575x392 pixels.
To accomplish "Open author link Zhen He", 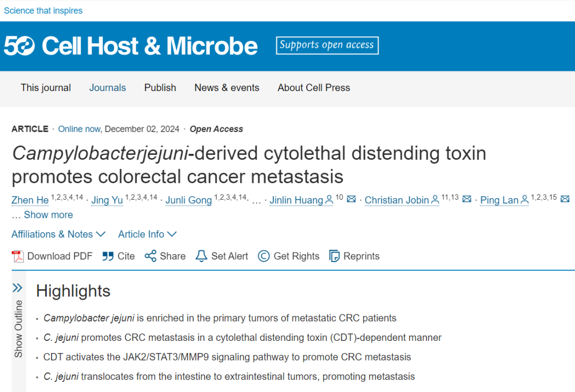I will tap(30, 200).
